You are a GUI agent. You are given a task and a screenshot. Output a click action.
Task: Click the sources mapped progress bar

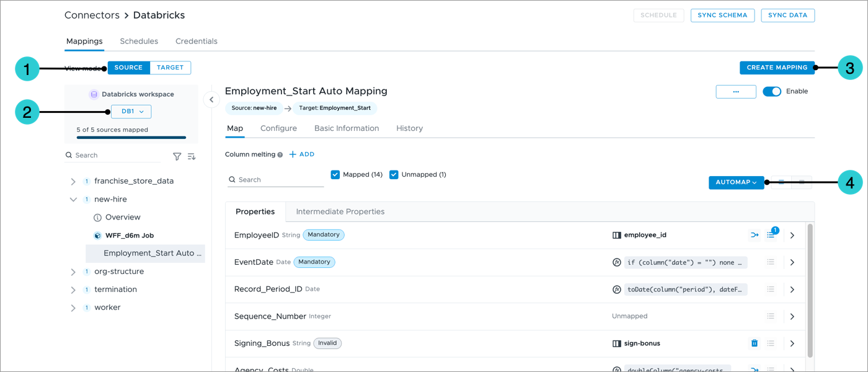(x=131, y=138)
